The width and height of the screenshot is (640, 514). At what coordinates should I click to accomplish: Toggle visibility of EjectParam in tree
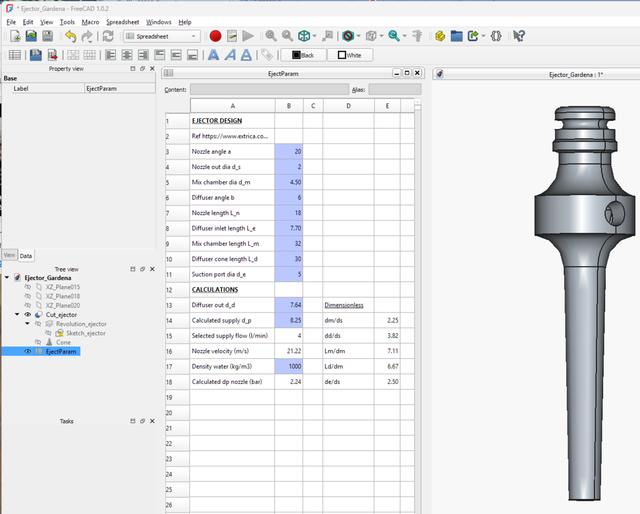[x=28, y=352]
